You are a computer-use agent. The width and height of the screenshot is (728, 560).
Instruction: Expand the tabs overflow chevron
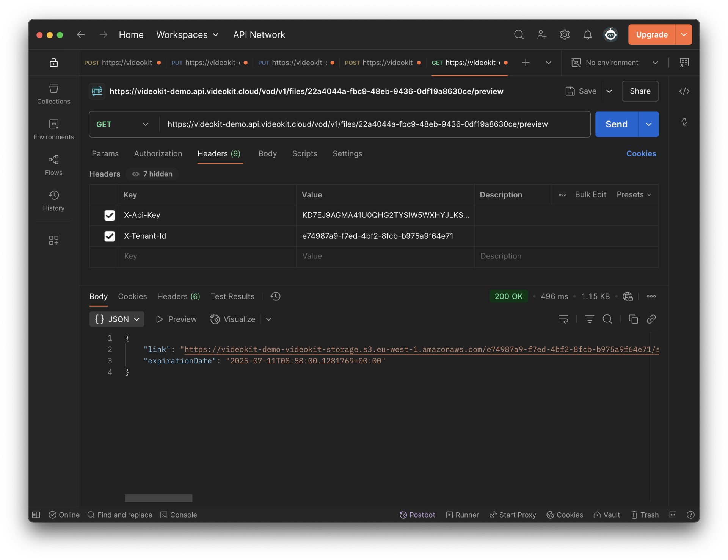pyautogui.click(x=548, y=63)
